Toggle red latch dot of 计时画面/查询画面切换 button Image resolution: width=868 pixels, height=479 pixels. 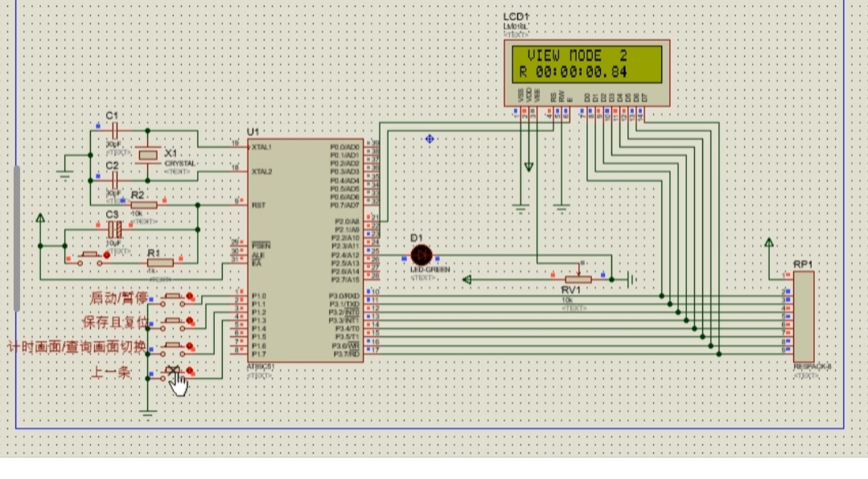[x=191, y=346]
